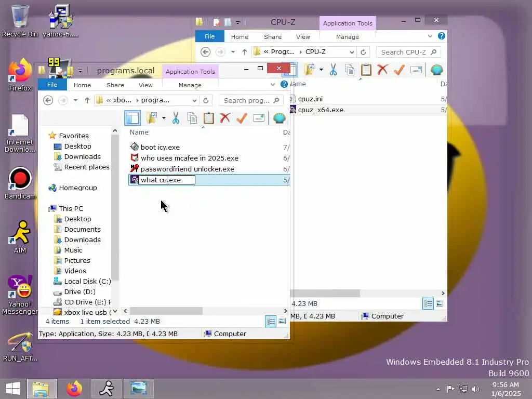Open quick access toolbar dropdown in programs.local titlebar
This screenshot has height=399, width=532.
[80, 71]
